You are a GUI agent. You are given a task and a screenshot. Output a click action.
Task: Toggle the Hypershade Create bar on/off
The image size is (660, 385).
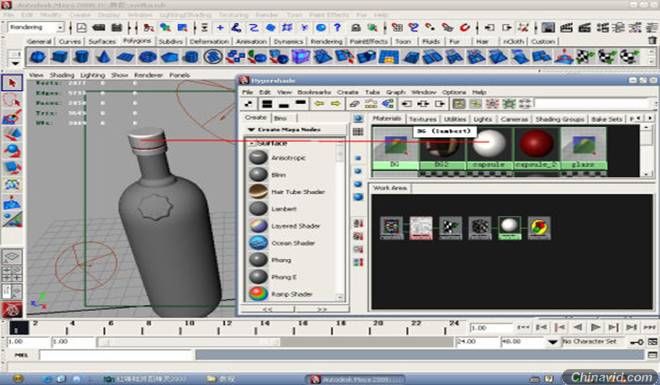click(249, 104)
